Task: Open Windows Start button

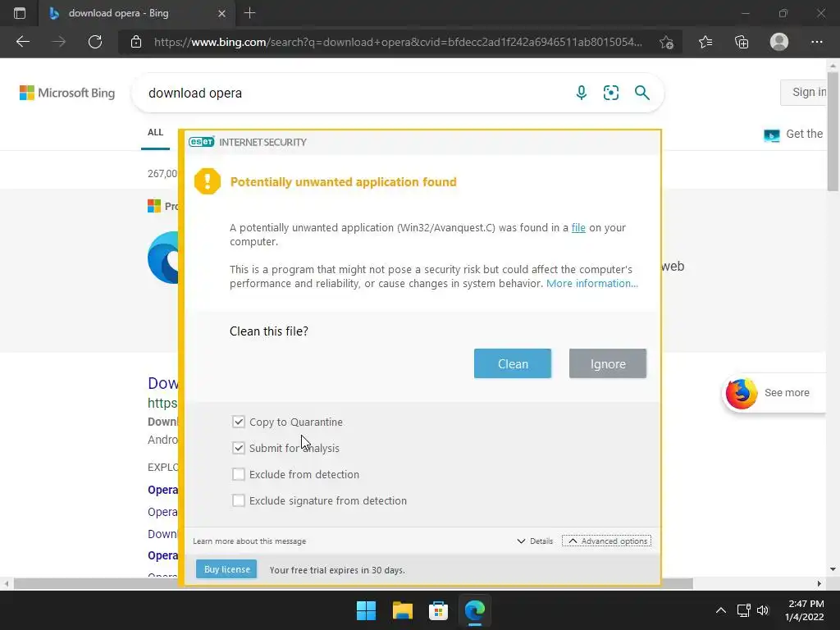Action: (367, 610)
